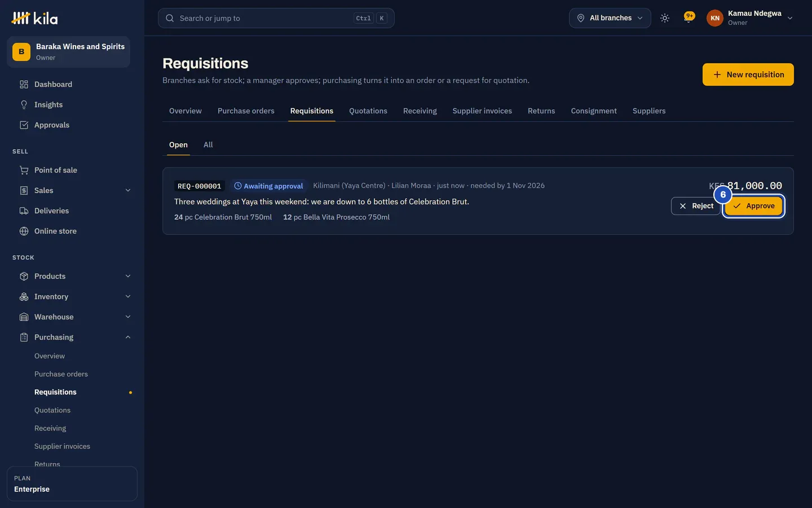Viewport: 812px width, 508px height.
Task: Click the Approvals checkbox icon
Action: tap(24, 125)
